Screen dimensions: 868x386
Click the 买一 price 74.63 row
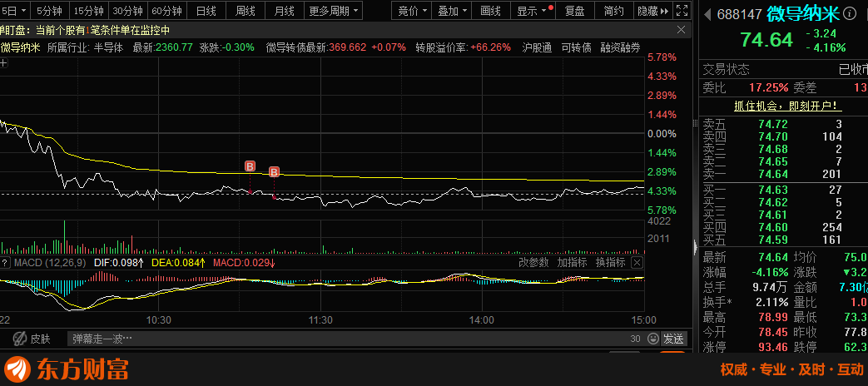click(x=773, y=190)
